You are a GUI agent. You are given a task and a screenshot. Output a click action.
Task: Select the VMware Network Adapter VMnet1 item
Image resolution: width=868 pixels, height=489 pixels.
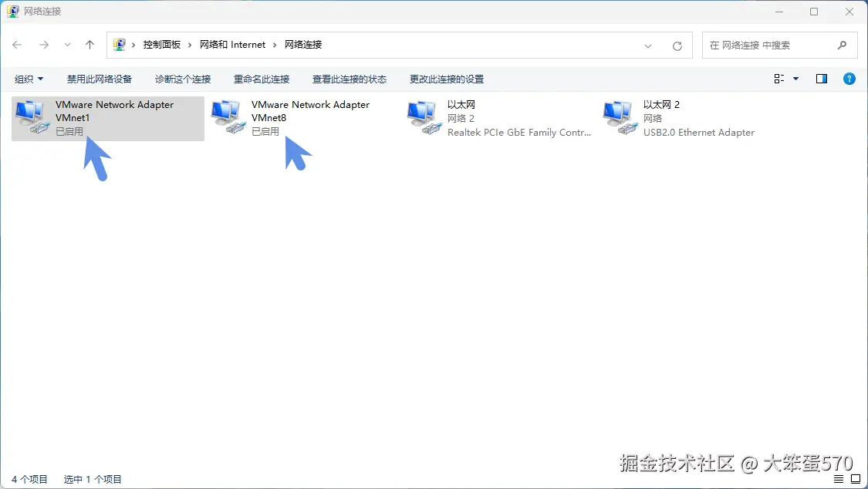tap(108, 116)
